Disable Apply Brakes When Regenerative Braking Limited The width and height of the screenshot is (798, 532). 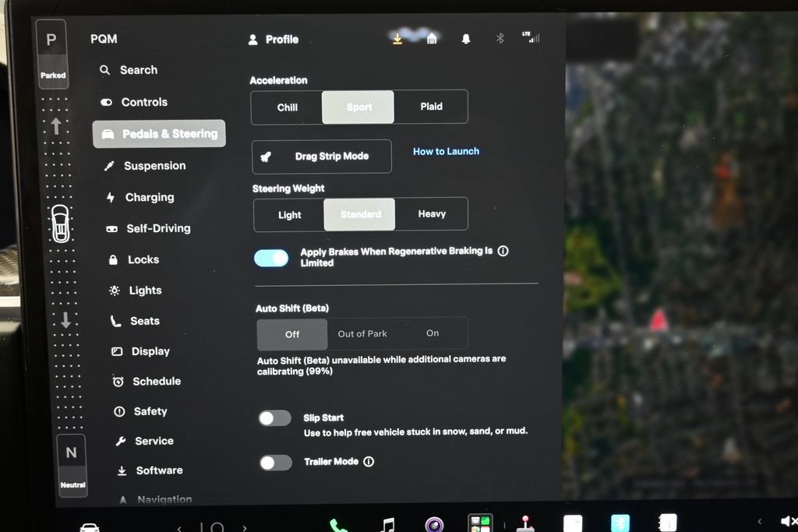pos(271,258)
